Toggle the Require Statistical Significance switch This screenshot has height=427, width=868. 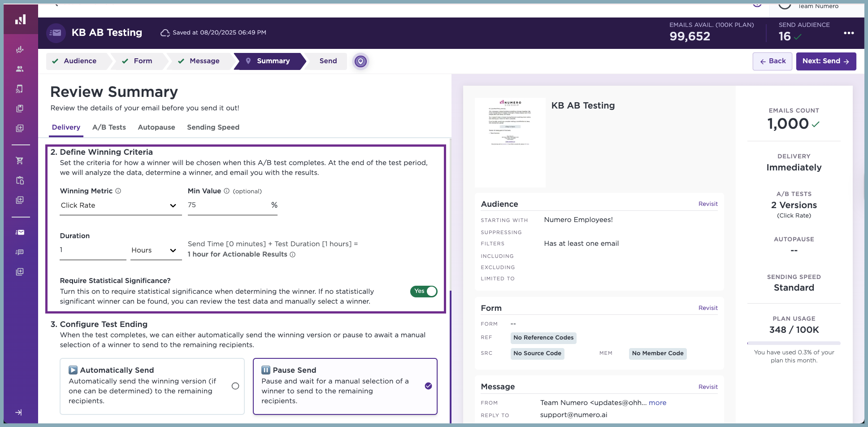click(x=424, y=292)
